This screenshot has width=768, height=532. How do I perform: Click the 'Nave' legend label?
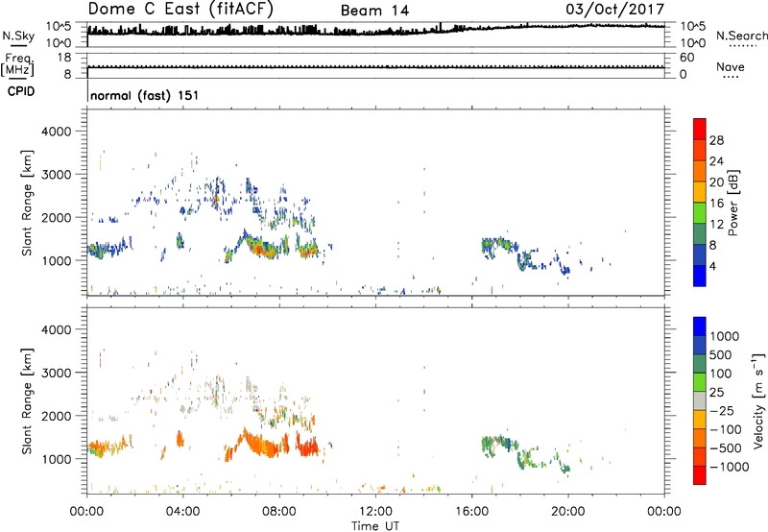point(731,66)
